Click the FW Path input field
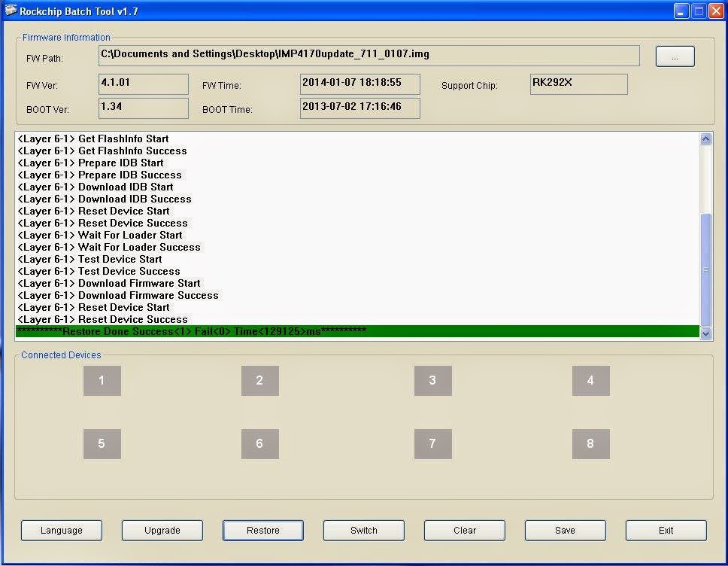The height and width of the screenshot is (566, 728). coord(369,55)
